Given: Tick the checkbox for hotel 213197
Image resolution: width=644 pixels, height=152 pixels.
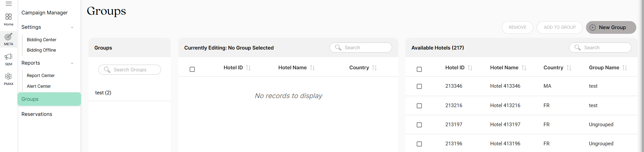Looking at the screenshot, I should click(x=419, y=125).
